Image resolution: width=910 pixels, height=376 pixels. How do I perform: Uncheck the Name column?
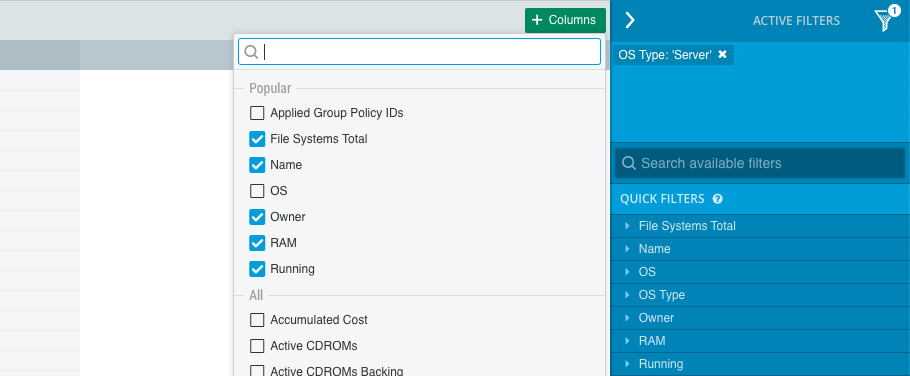[x=257, y=165]
